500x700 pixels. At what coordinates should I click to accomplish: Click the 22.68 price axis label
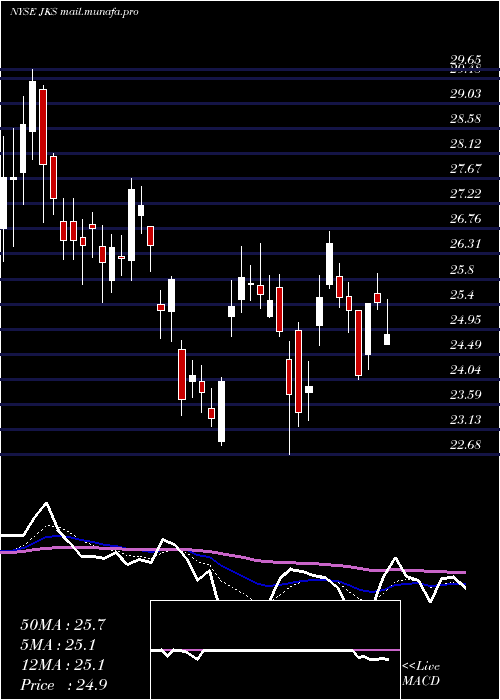tap(466, 445)
